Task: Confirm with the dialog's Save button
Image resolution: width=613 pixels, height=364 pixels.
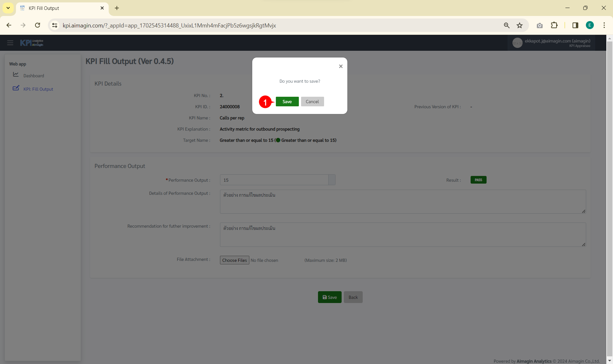Action: [x=287, y=102]
